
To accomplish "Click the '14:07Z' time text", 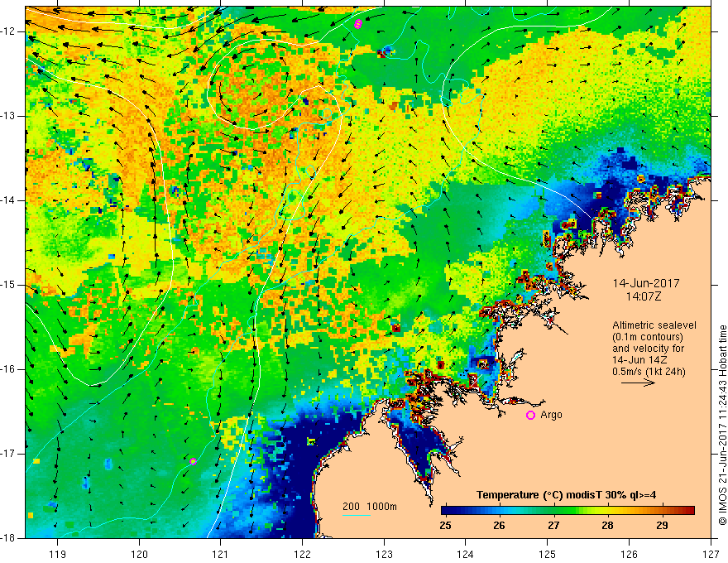I will click(643, 296).
